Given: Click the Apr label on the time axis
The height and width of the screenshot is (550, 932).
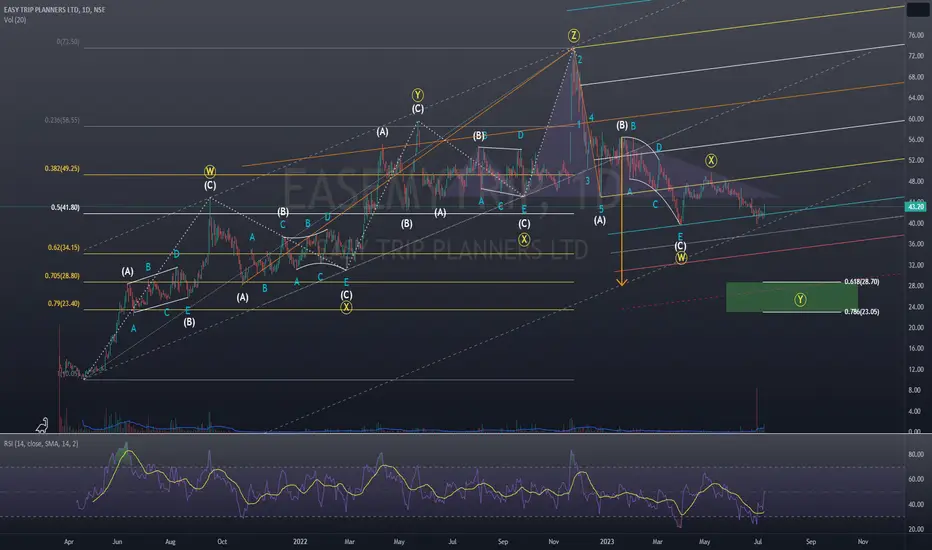Looking at the screenshot, I should tap(69, 542).
